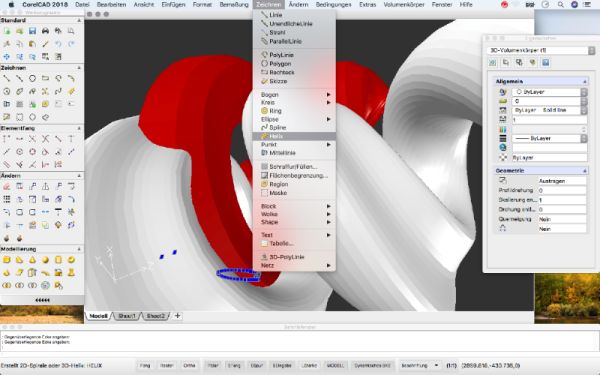Toggle Ortho mode in status bar
600x375 pixels.
tap(189, 365)
